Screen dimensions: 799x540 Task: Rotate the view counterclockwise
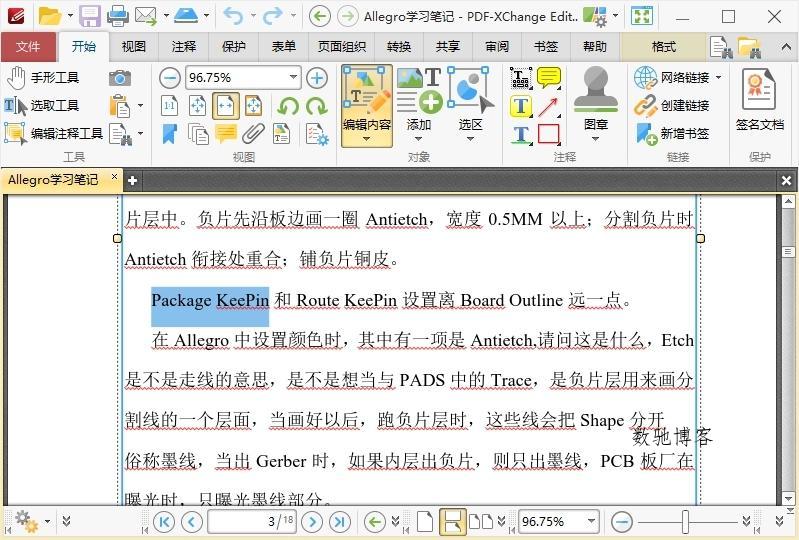(x=288, y=106)
